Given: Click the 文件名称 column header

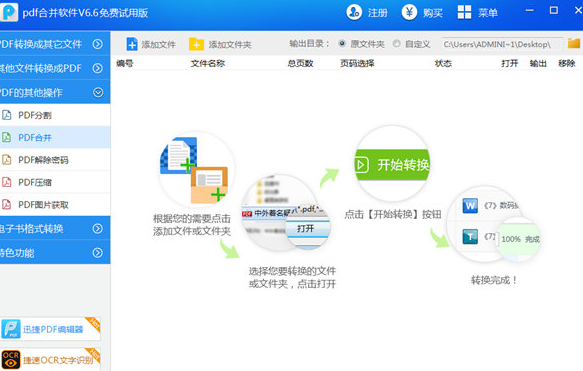Looking at the screenshot, I should (x=208, y=63).
